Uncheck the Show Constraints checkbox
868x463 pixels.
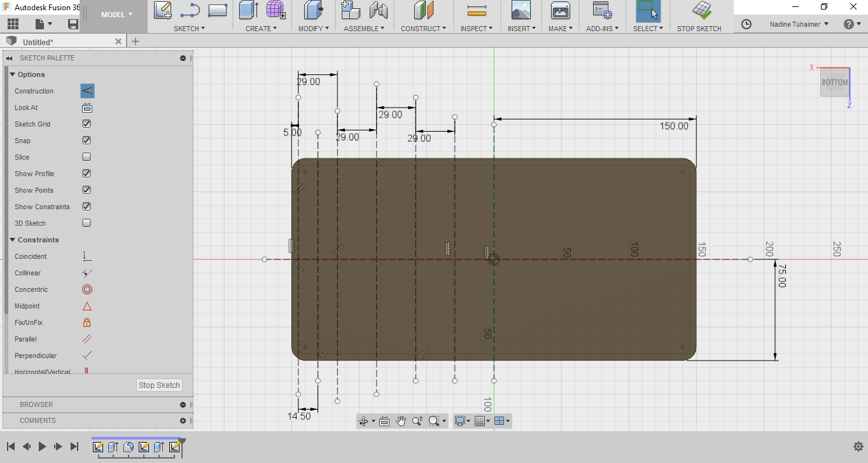(87, 207)
